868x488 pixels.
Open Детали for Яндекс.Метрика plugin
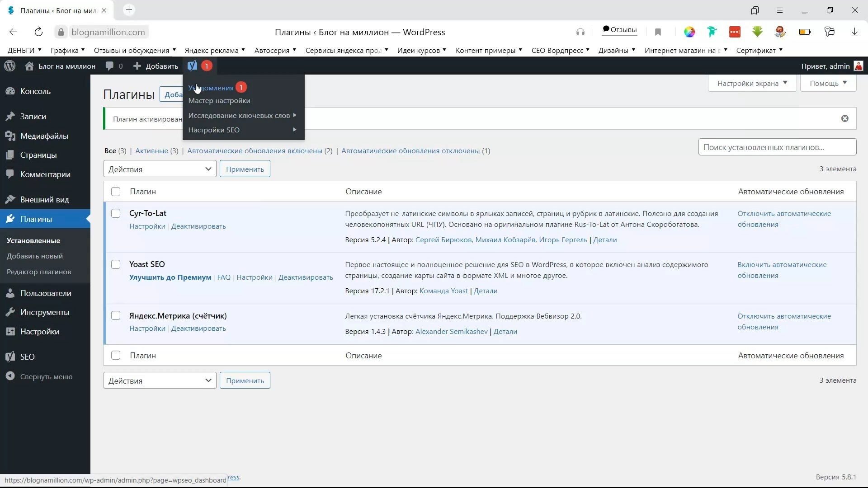pos(505,332)
